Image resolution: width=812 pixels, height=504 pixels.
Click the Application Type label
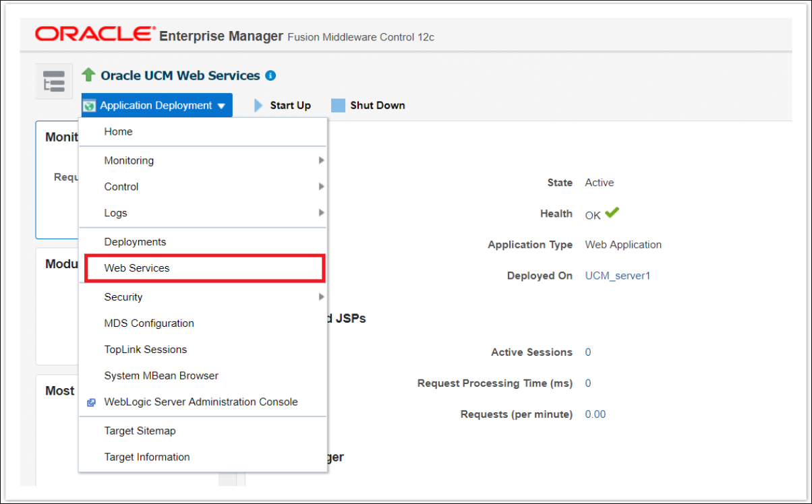[530, 245]
